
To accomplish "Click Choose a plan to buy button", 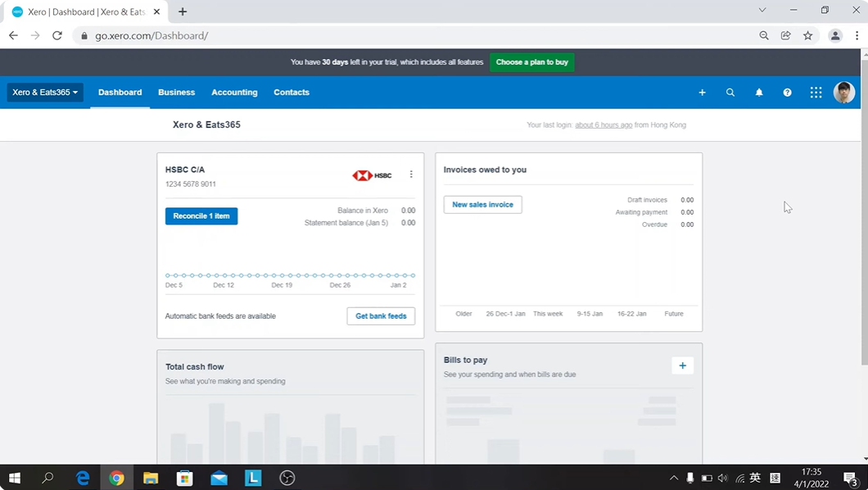I will pyautogui.click(x=532, y=62).
